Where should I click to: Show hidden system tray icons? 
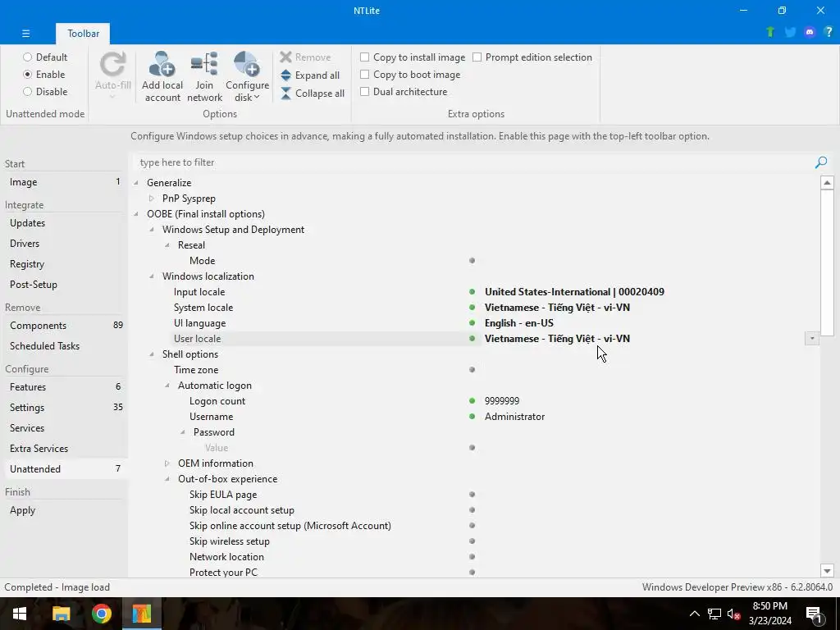click(x=694, y=614)
